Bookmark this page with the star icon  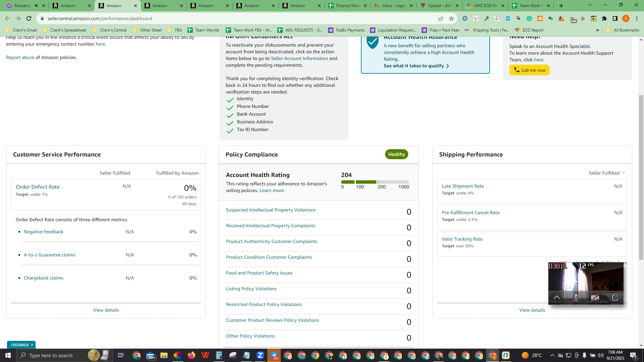pyautogui.click(x=451, y=18)
